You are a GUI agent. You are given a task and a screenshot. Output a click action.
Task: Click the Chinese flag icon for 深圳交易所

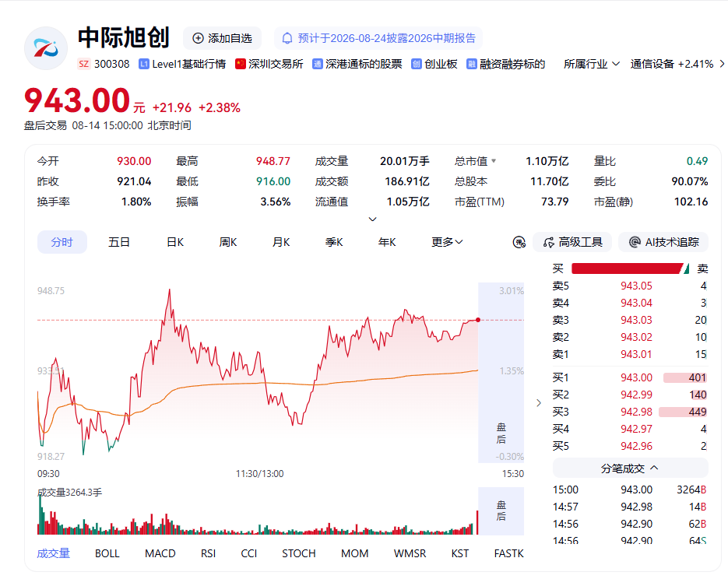(241, 64)
